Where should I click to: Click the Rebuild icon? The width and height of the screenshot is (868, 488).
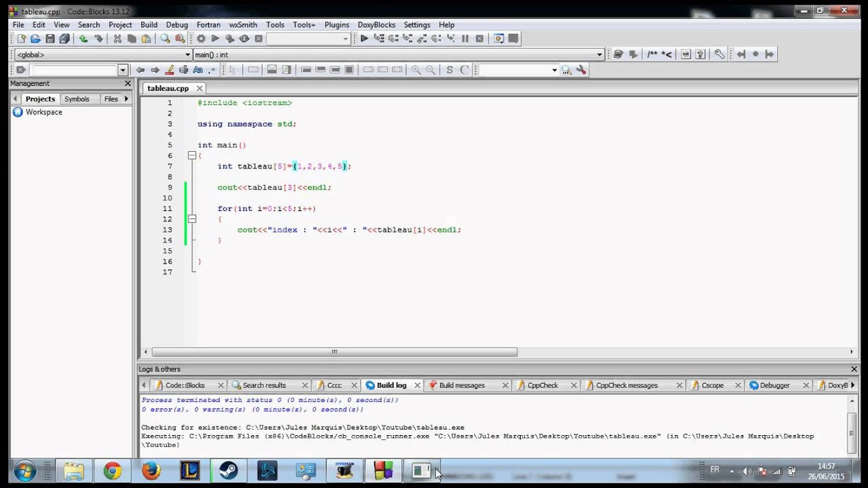244,39
